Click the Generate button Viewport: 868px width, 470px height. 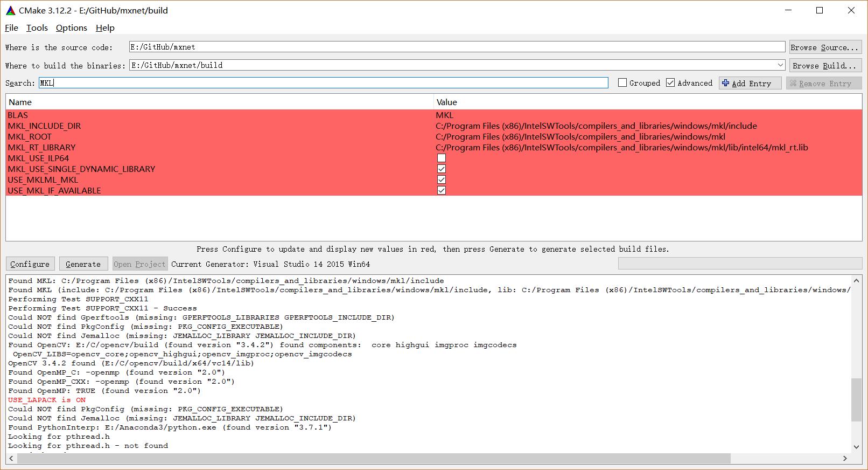pos(83,264)
